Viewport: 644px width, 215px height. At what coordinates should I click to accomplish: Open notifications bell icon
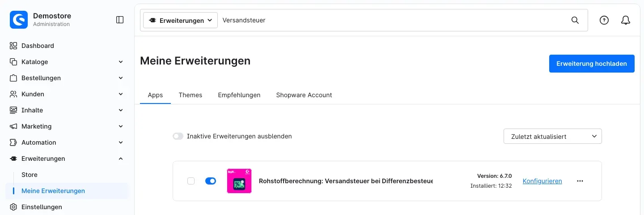[626, 20]
